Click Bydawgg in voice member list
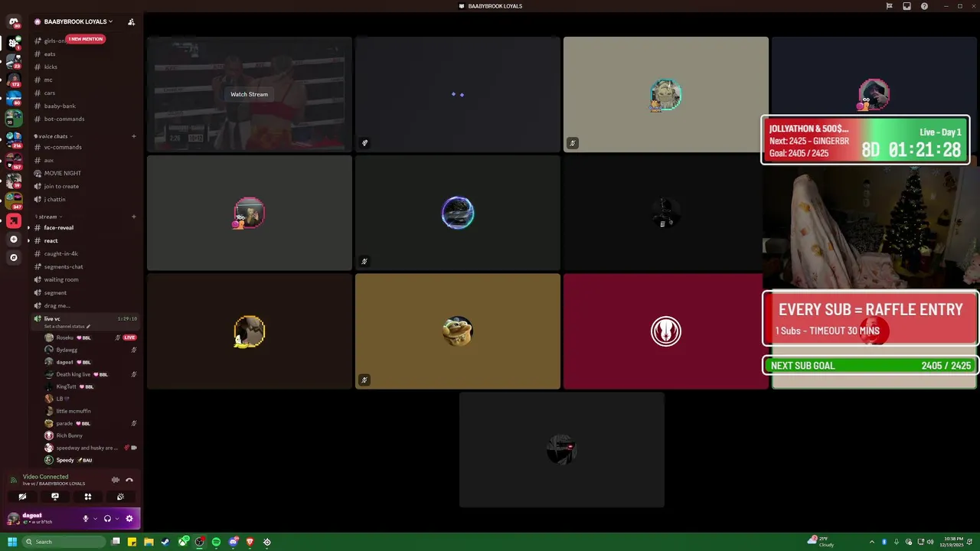This screenshot has width=980, height=551. [x=90, y=350]
